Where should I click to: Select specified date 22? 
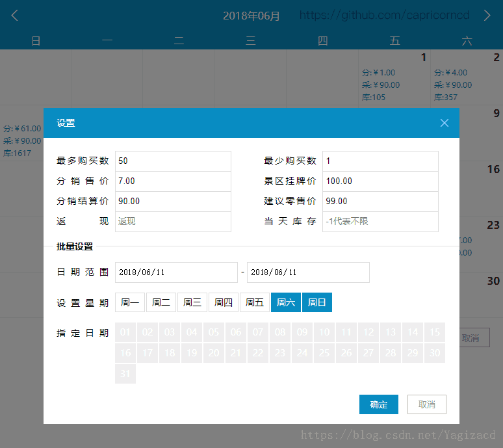tap(258, 353)
